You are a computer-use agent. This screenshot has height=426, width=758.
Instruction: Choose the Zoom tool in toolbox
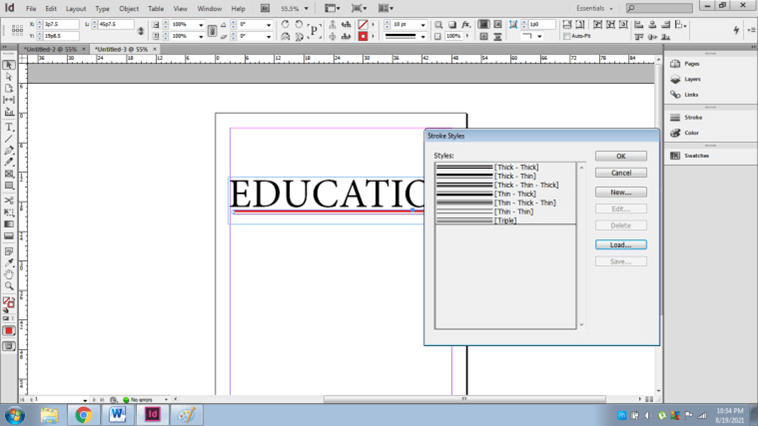tap(9, 286)
